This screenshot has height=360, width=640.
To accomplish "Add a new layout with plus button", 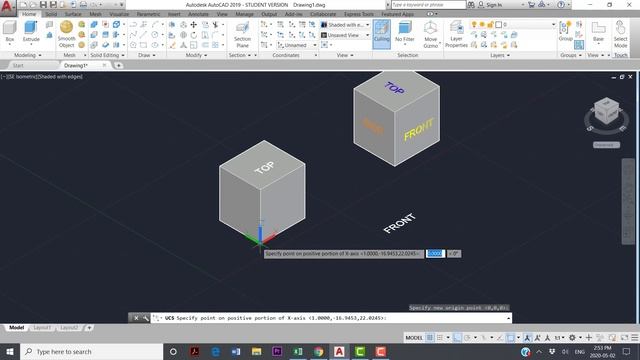I will (89, 328).
